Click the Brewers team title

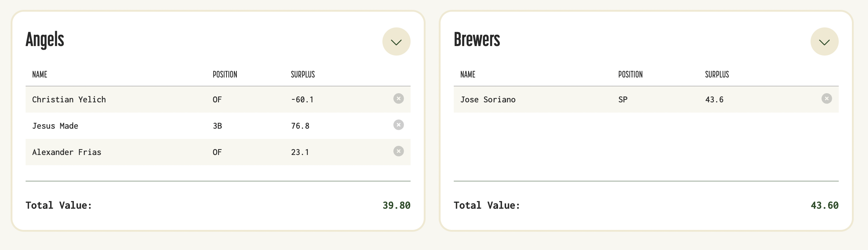(x=477, y=39)
